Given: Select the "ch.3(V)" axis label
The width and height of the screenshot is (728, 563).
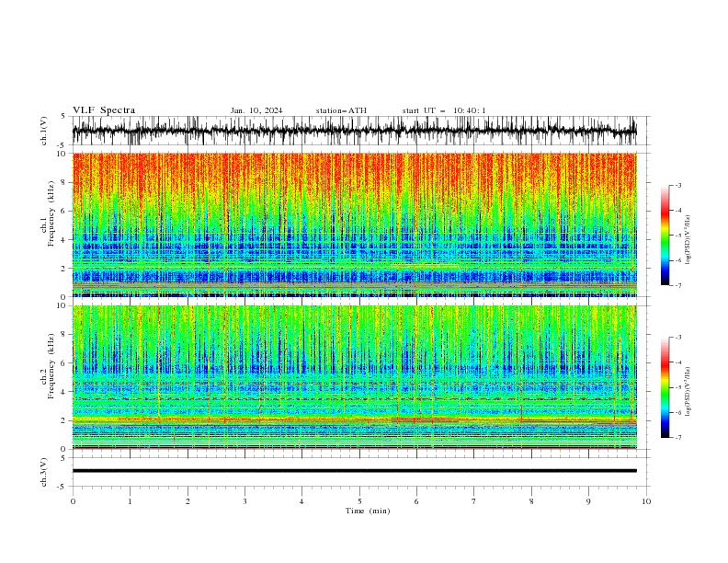Looking at the screenshot, I should [x=44, y=472].
